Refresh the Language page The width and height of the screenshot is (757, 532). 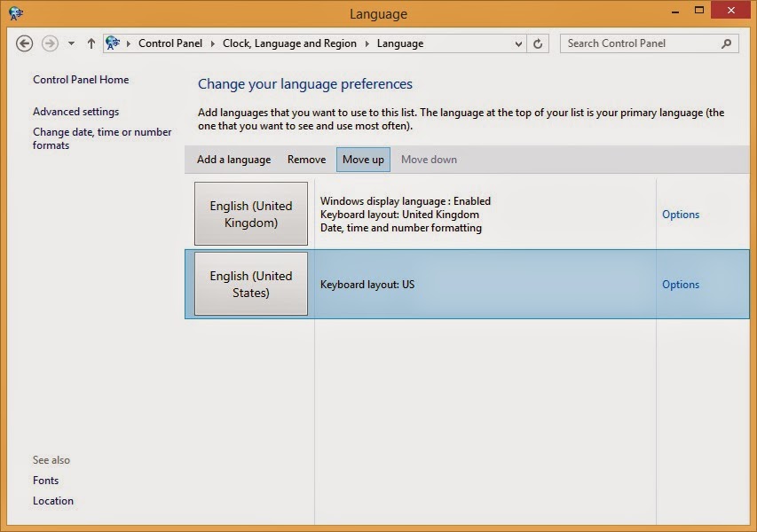[538, 44]
